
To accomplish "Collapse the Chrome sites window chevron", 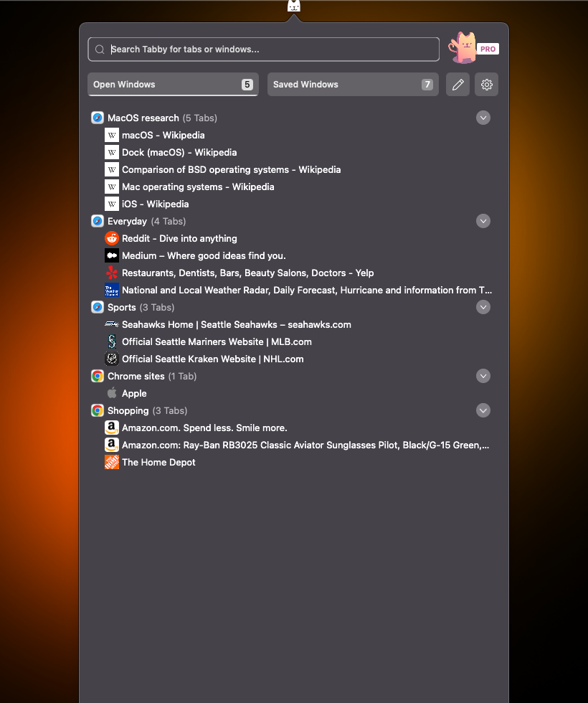I will [x=483, y=376].
